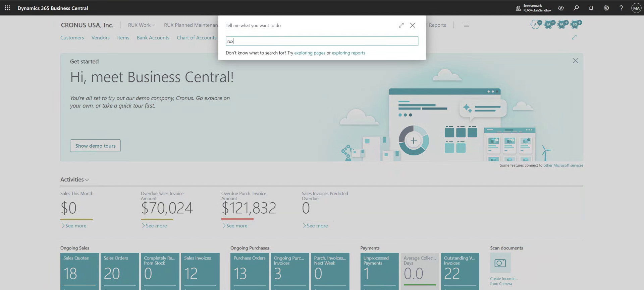
Task: Click the Show demo tours button
Action: click(95, 146)
